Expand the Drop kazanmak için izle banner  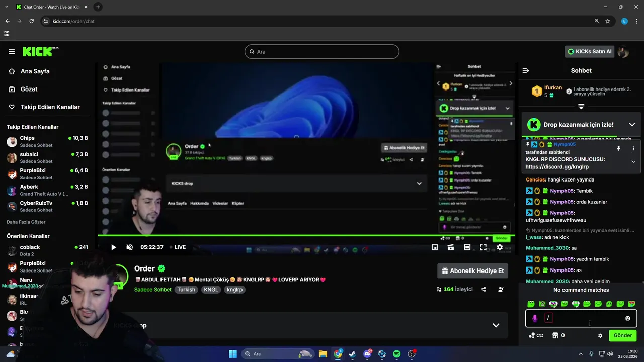[632, 125]
